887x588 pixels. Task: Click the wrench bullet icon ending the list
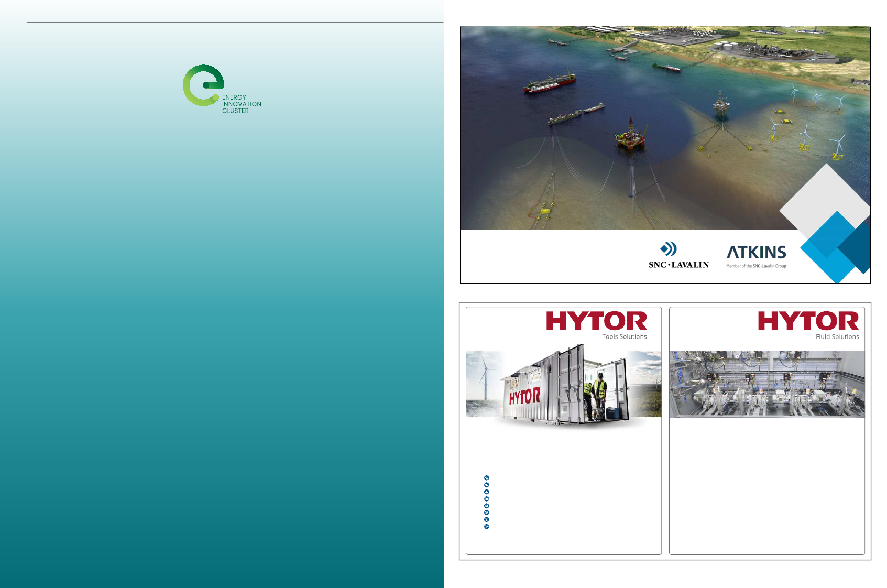pos(487,527)
